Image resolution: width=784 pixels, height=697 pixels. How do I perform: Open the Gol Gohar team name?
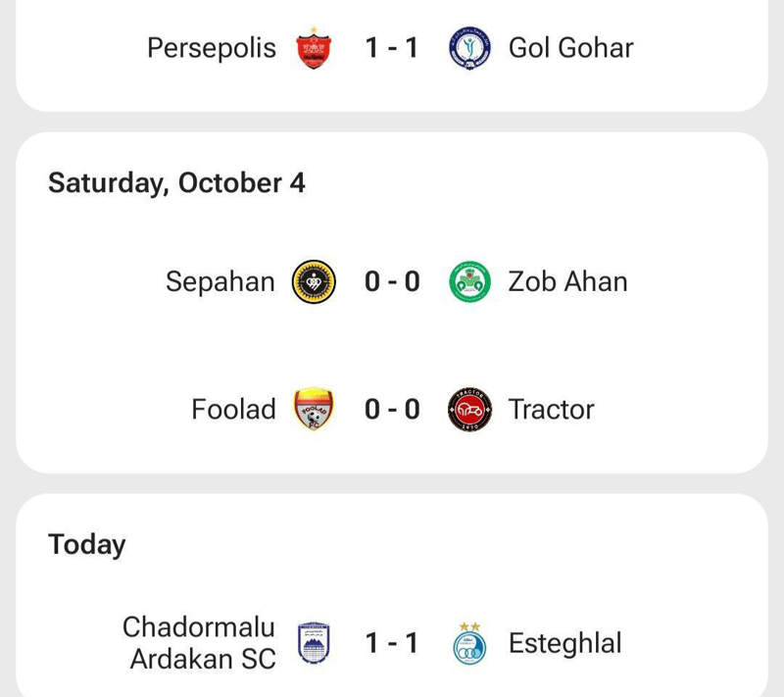[x=570, y=48]
